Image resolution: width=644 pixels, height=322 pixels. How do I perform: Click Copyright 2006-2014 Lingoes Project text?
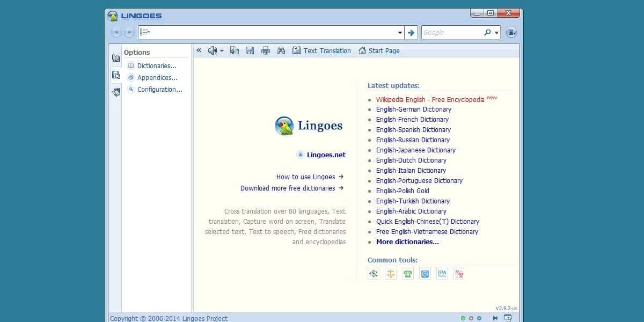[169, 318]
